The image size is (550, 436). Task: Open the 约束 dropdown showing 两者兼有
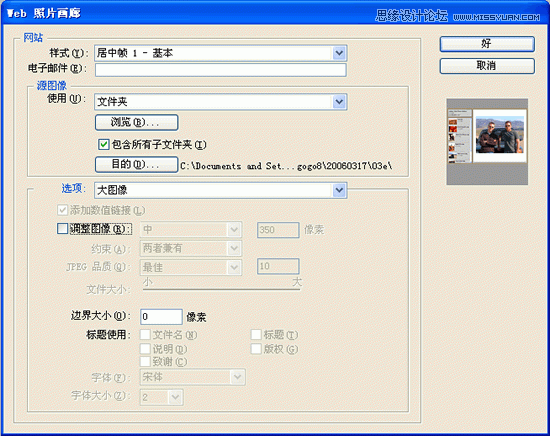pos(191,249)
